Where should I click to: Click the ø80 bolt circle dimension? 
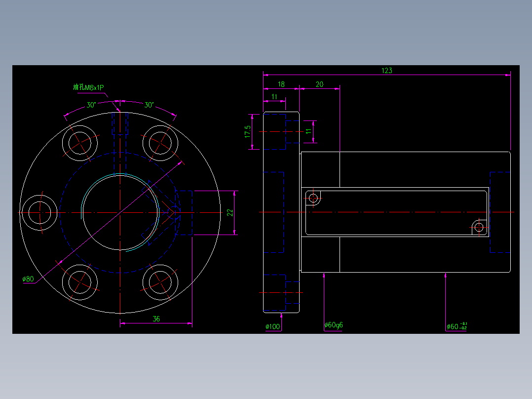(x=28, y=279)
